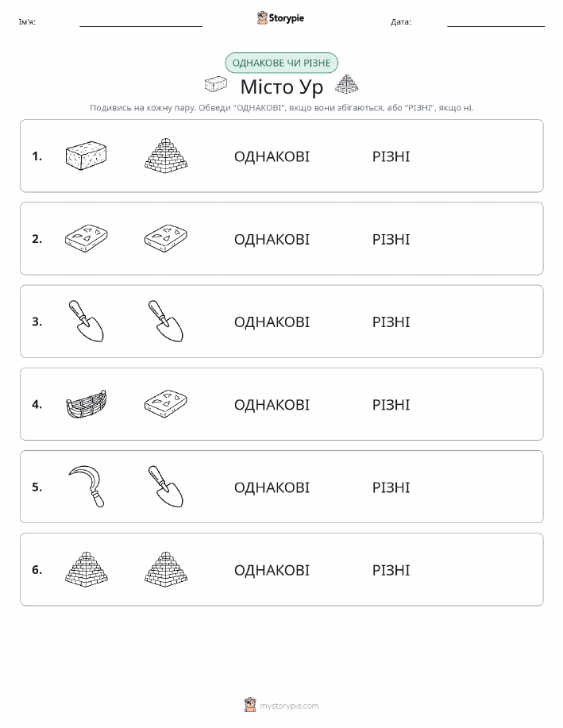Choose ОДНАКОВІ for pair 3

(272, 322)
